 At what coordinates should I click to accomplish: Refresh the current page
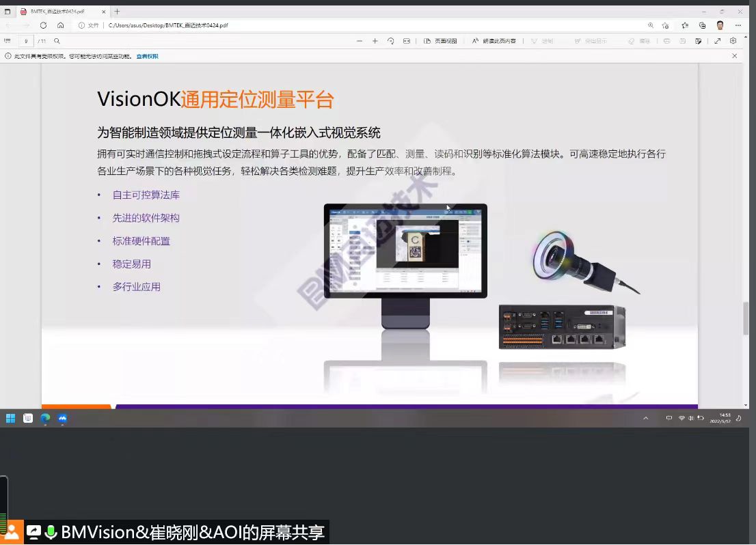tap(43, 25)
